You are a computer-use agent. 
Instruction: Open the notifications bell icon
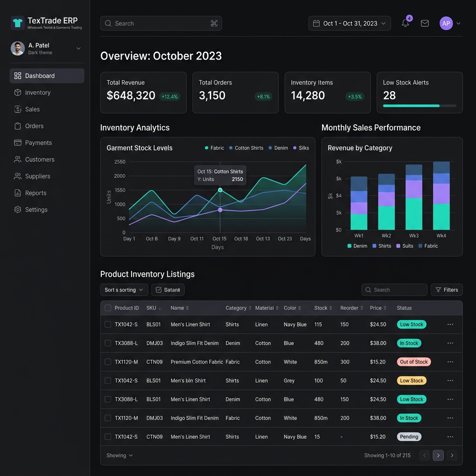pyautogui.click(x=405, y=23)
